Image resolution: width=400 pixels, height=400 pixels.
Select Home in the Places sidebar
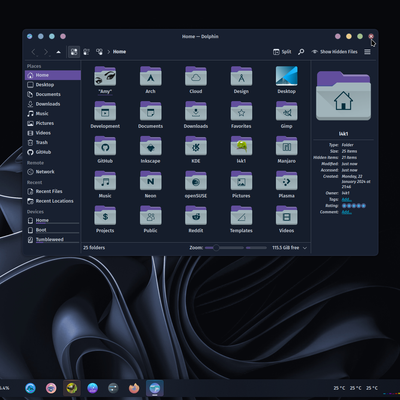pyautogui.click(x=53, y=75)
